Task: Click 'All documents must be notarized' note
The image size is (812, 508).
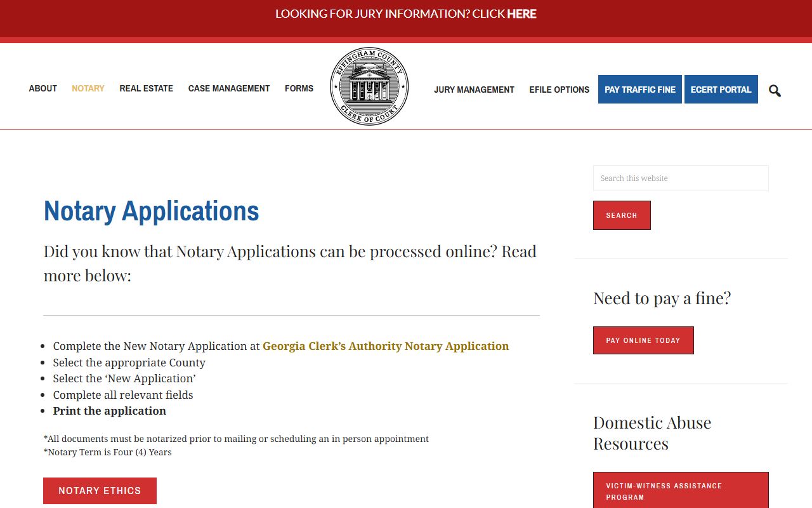Action: [236, 439]
